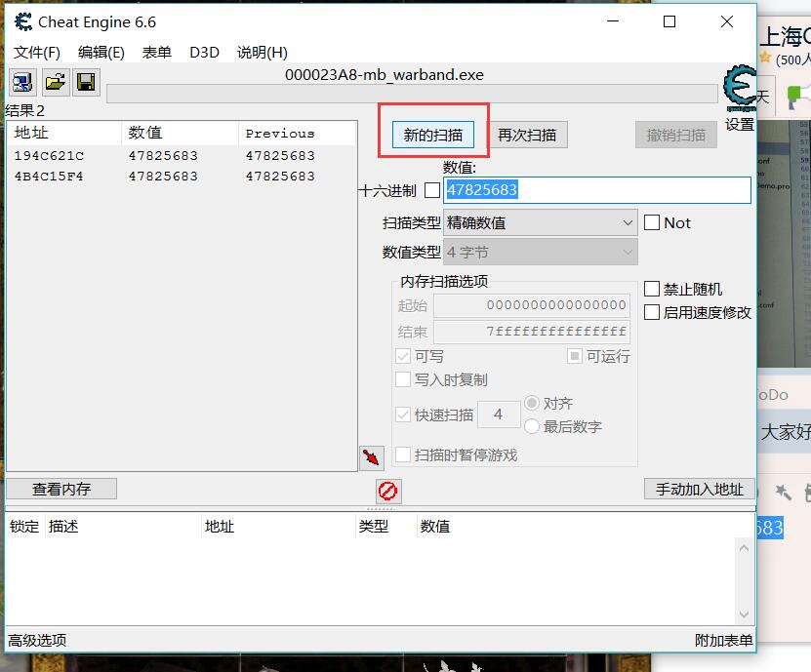Toggle the 可运行 checkbox
This screenshot has height=672, width=811.
click(x=575, y=356)
